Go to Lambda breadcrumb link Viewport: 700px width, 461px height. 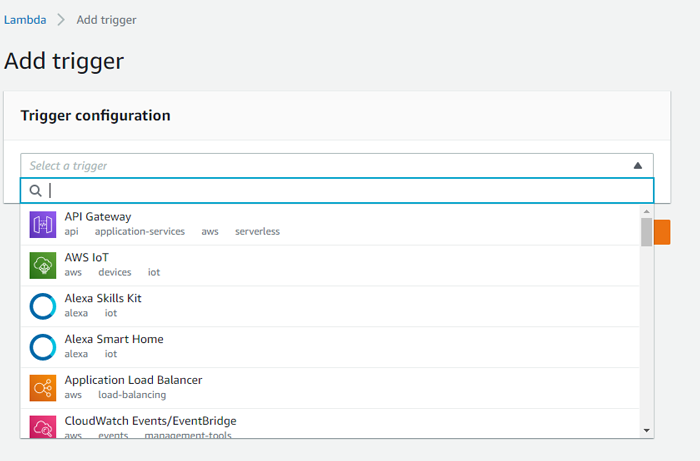(25, 20)
